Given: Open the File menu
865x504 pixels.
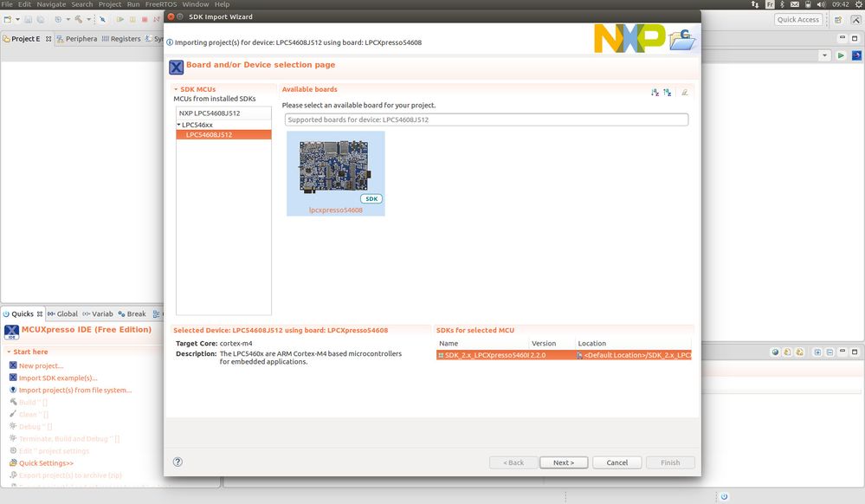Looking at the screenshot, I should pyautogui.click(x=7, y=4).
